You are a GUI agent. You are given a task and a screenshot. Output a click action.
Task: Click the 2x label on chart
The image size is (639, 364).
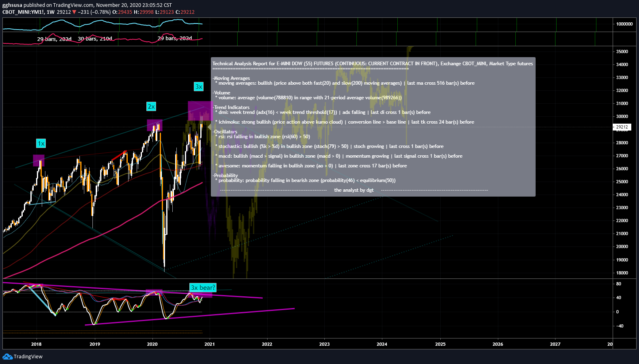(151, 107)
